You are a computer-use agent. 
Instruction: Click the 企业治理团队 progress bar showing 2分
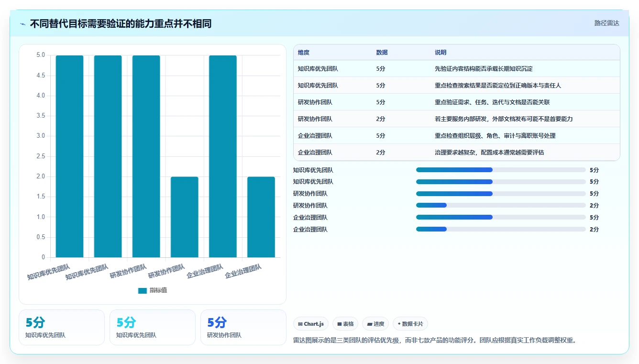click(x=501, y=230)
